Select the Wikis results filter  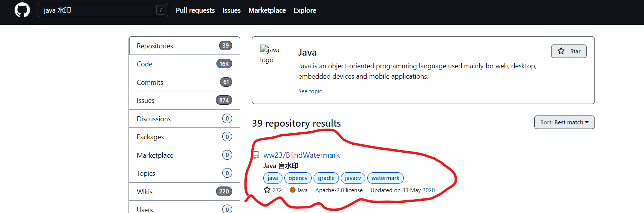185,192
